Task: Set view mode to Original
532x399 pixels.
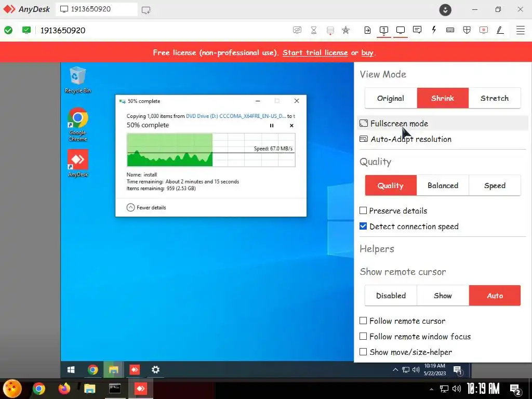Action: click(x=391, y=98)
